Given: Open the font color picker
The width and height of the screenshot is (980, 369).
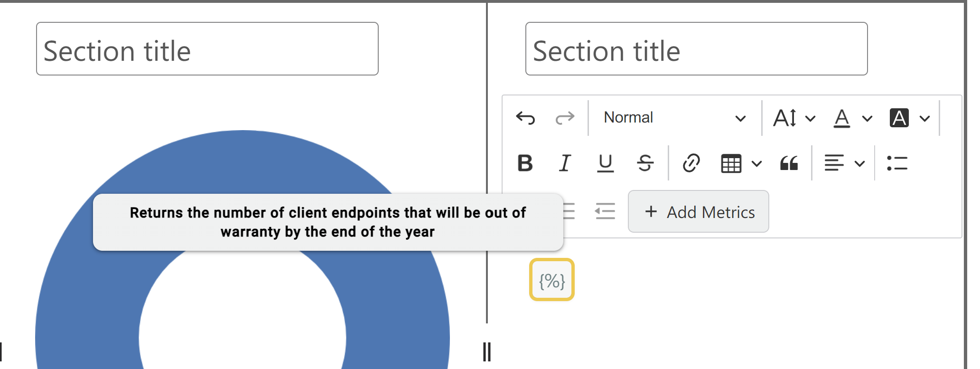Looking at the screenshot, I should tap(852, 118).
